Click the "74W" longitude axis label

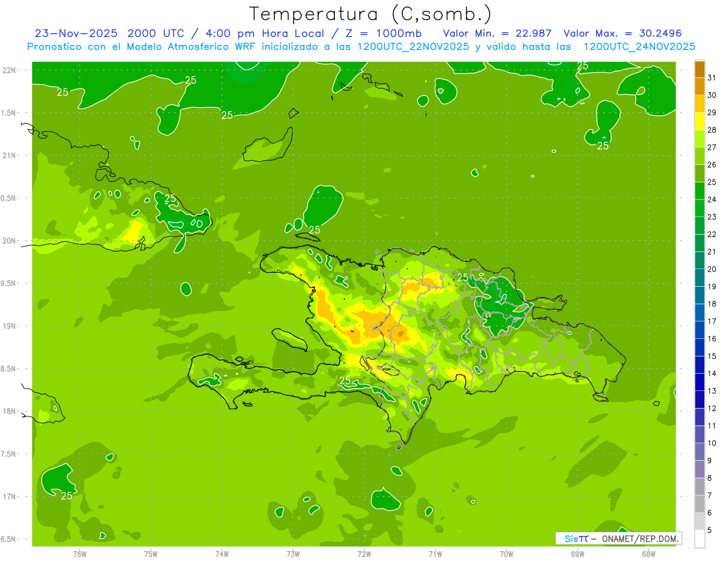tap(222, 554)
